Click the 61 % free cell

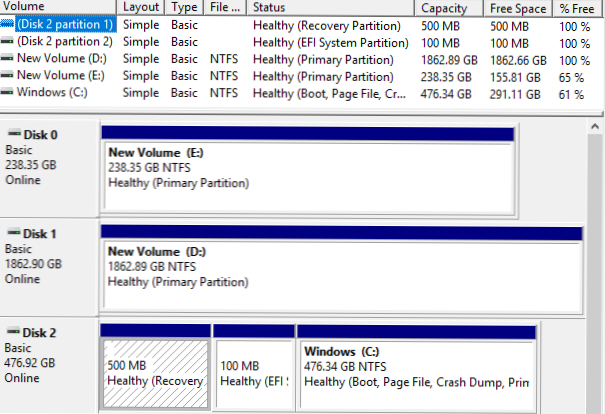click(571, 94)
